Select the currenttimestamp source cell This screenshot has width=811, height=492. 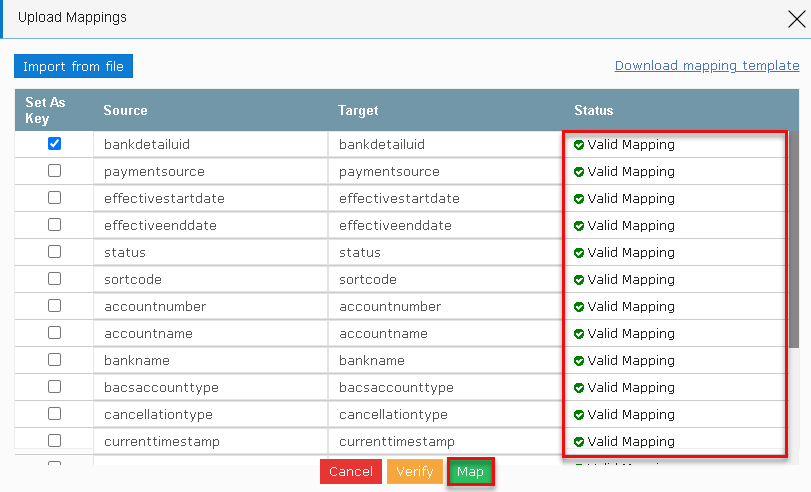[211, 441]
